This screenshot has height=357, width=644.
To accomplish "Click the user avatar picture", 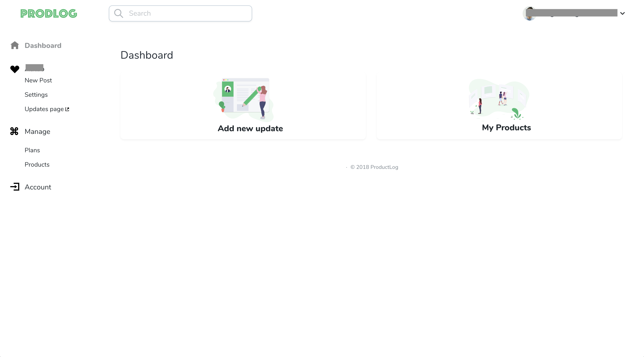I will pos(529,13).
